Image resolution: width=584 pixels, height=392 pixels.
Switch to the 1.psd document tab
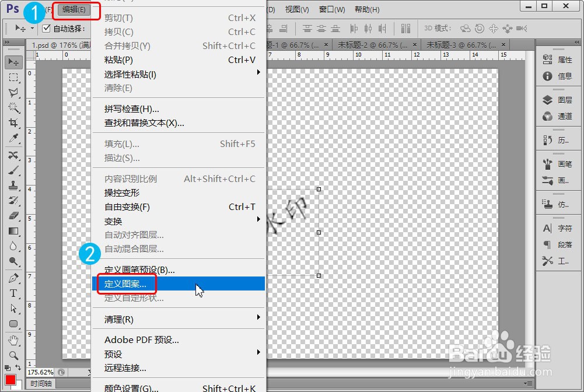tap(60, 45)
